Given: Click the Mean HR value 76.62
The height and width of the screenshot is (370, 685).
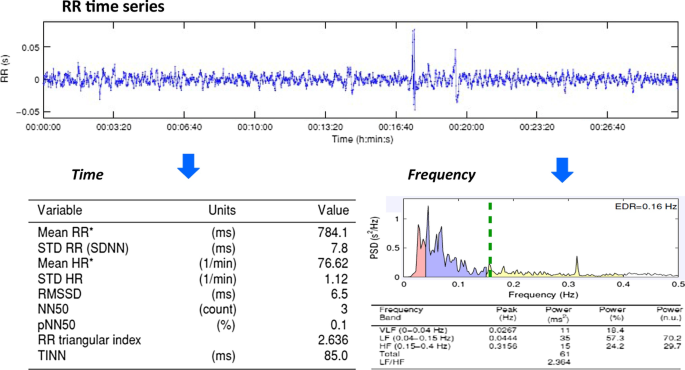Looking at the screenshot, I should click(x=333, y=263).
